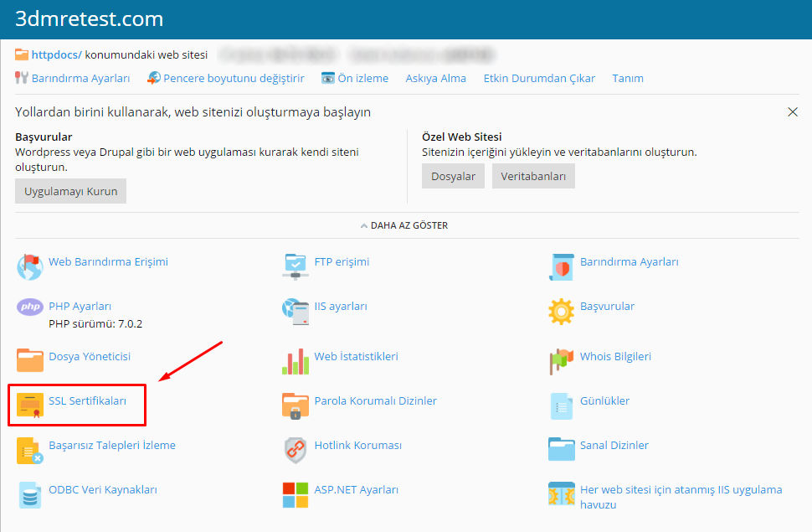
Task: Click the FTP erişimi icon
Action: click(x=296, y=266)
